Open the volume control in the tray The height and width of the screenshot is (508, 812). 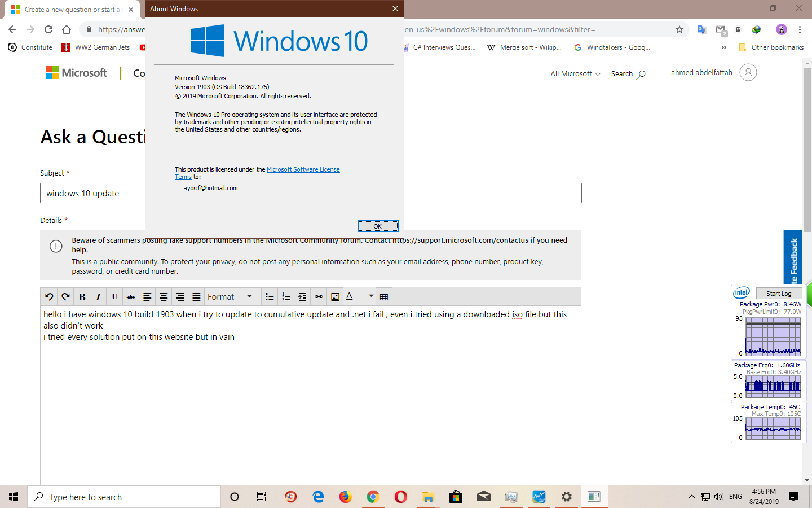tap(718, 497)
